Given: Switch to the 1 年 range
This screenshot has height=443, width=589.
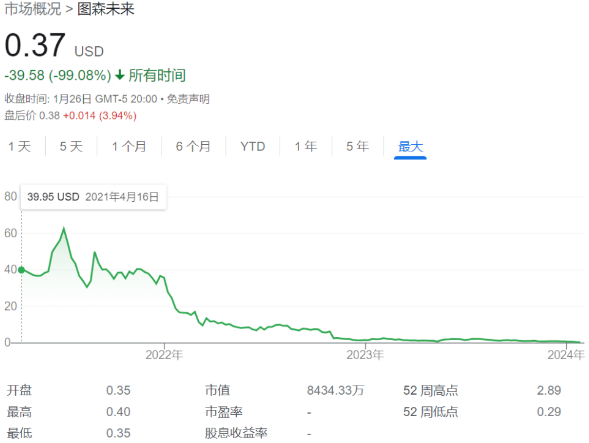Looking at the screenshot, I should coord(306,147).
